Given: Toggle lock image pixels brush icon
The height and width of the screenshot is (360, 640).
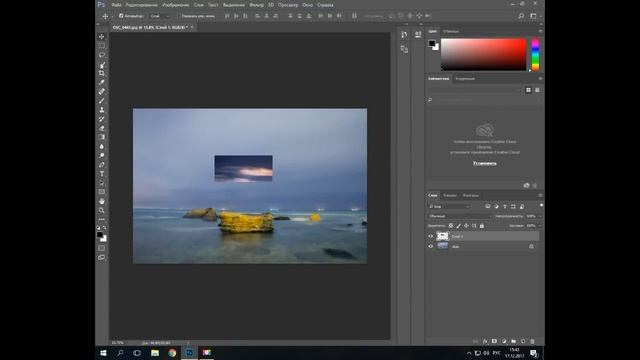Looking at the screenshot, I should pos(458,226).
